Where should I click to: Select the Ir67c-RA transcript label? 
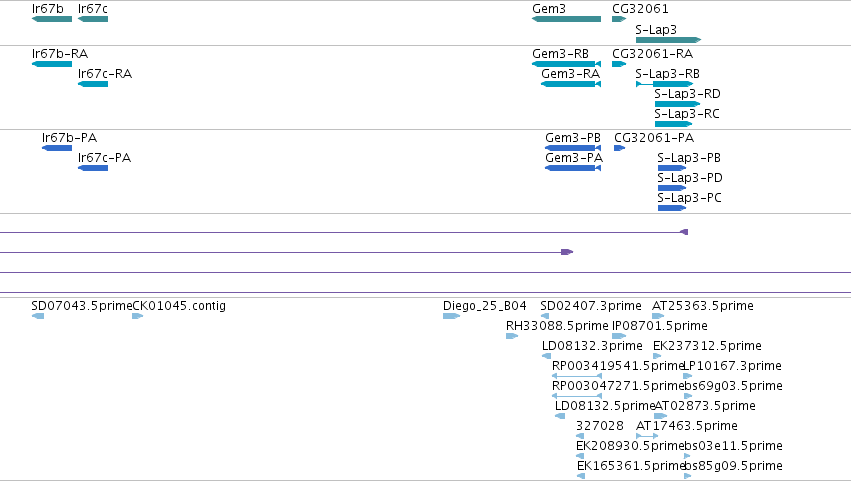pyautogui.click(x=105, y=74)
